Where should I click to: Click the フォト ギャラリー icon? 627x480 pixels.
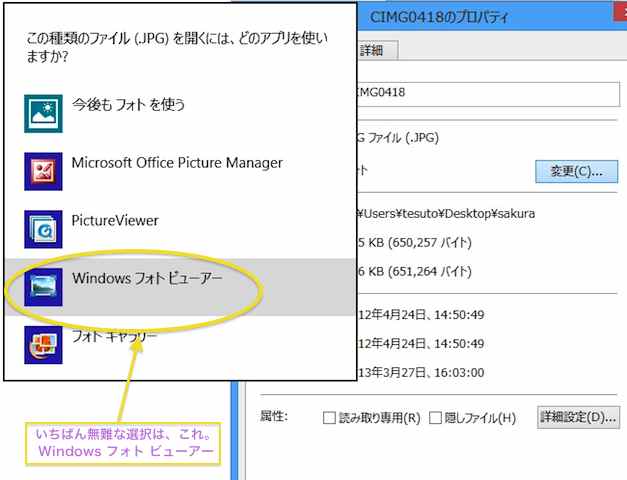click(x=43, y=345)
